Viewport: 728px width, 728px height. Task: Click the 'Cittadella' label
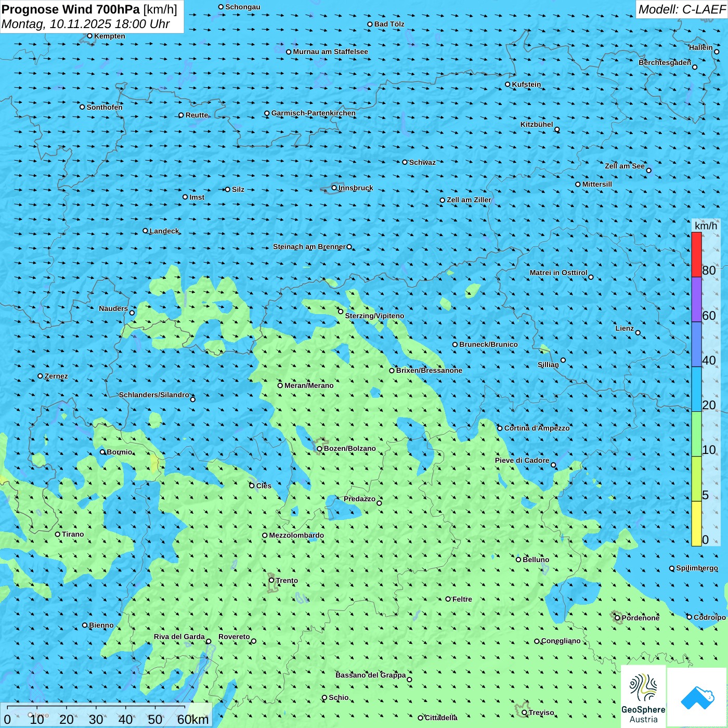441,718
